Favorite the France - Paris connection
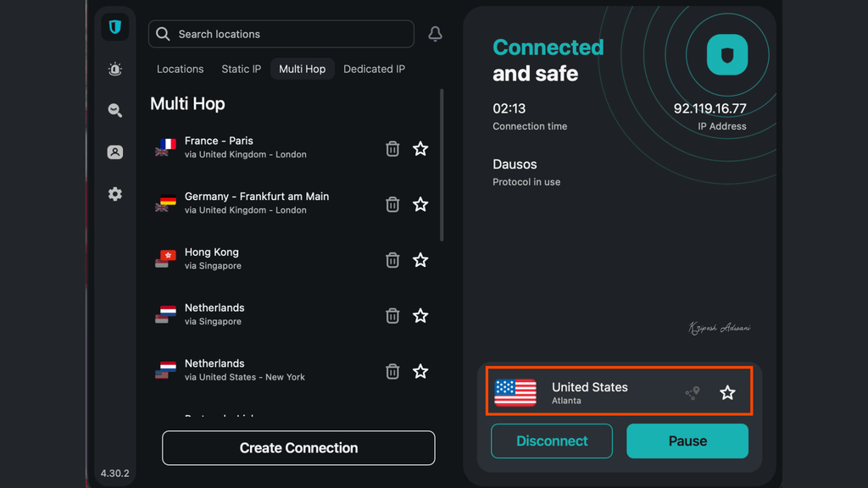This screenshot has width=868, height=488. click(x=420, y=148)
